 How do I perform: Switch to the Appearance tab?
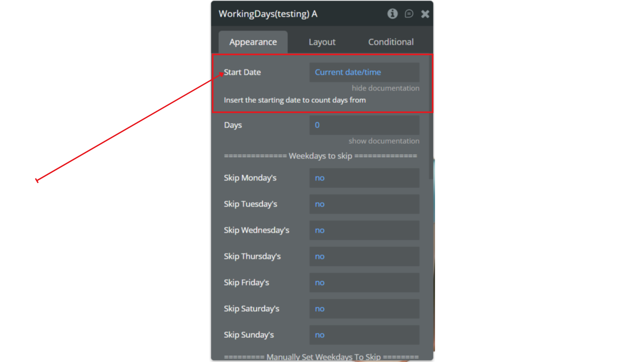[x=253, y=42]
